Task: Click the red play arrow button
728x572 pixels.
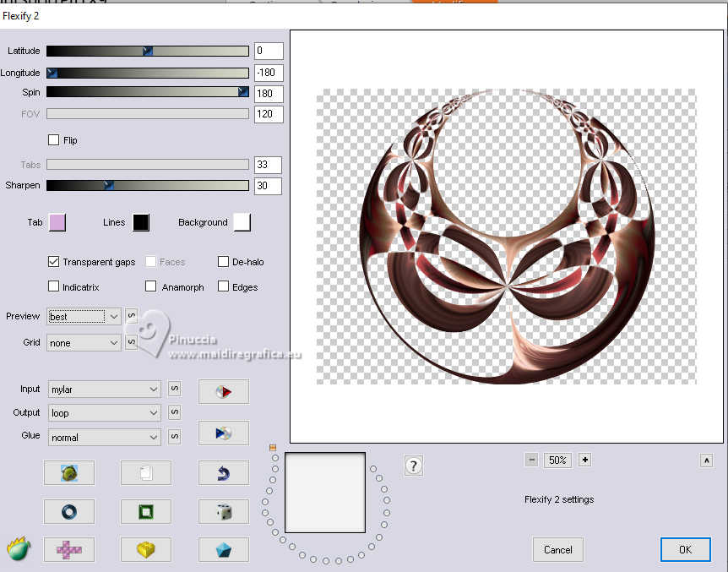Action: tap(223, 391)
